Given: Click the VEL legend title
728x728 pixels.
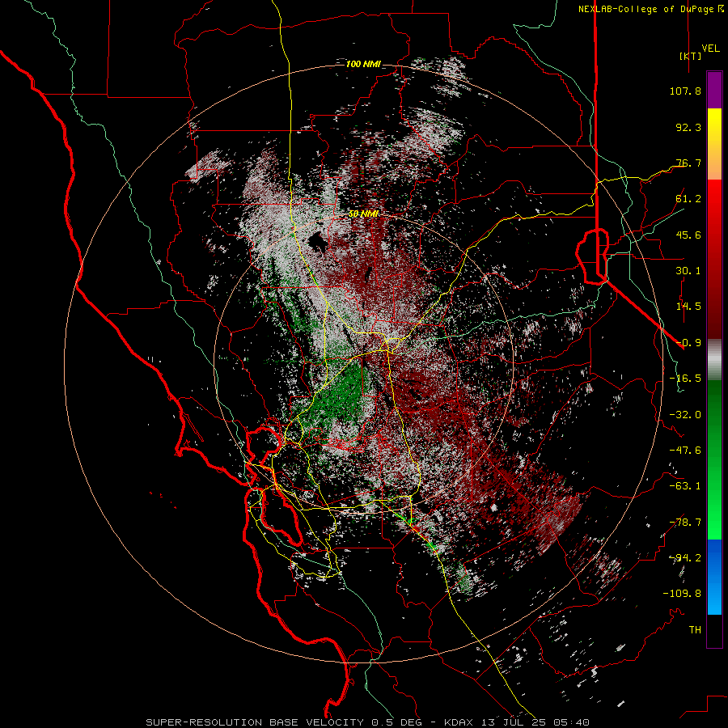Looking at the screenshot, I should [x=710, y=49].
